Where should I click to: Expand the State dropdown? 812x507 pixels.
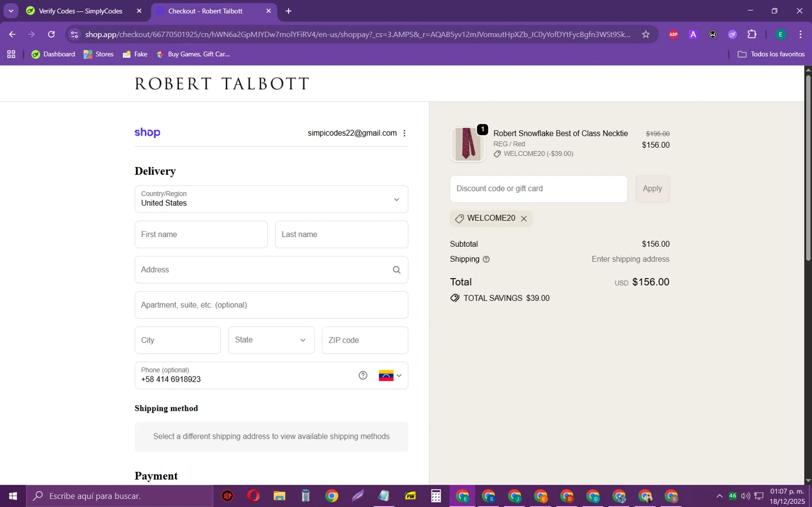[x=271, y=340]
